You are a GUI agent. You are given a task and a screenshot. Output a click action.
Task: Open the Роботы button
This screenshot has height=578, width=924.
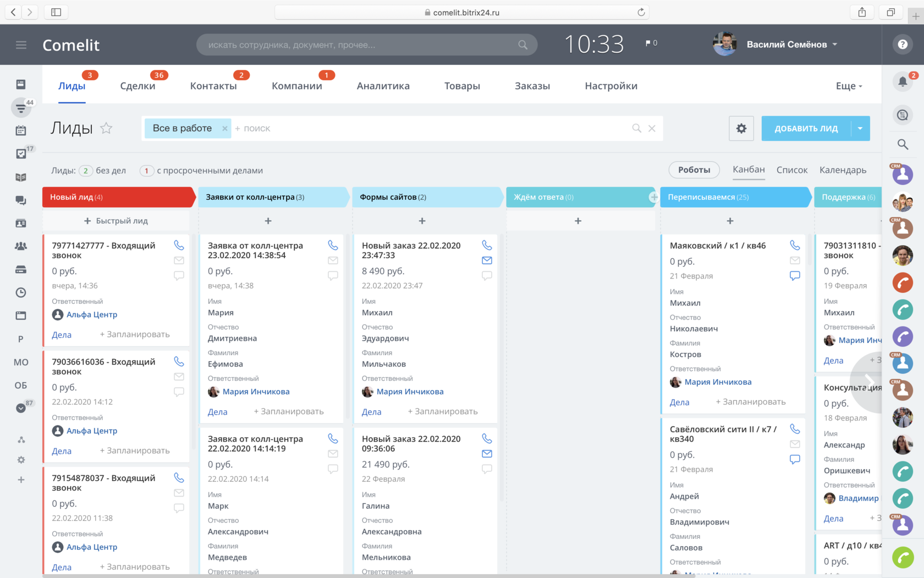click(694, 170)
